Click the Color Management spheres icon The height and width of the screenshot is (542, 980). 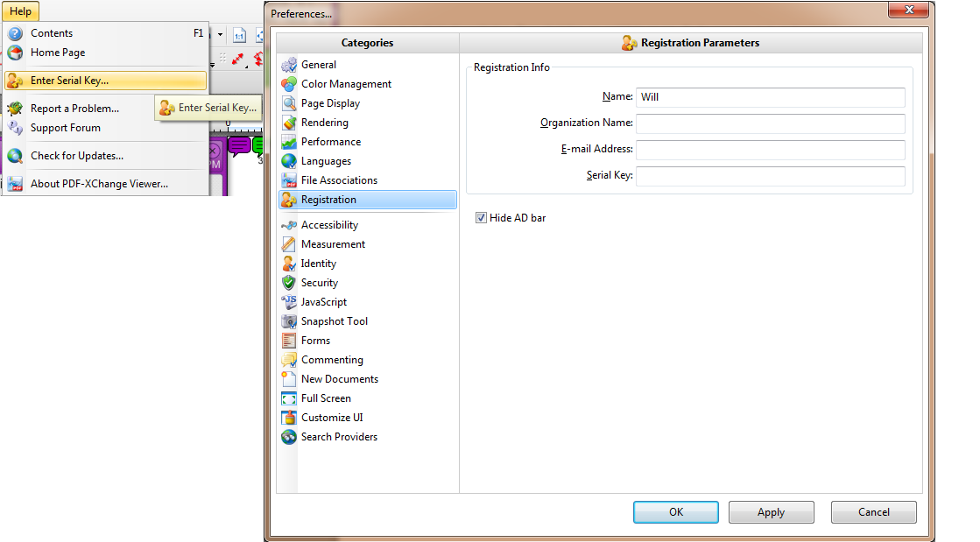[289, 84]
